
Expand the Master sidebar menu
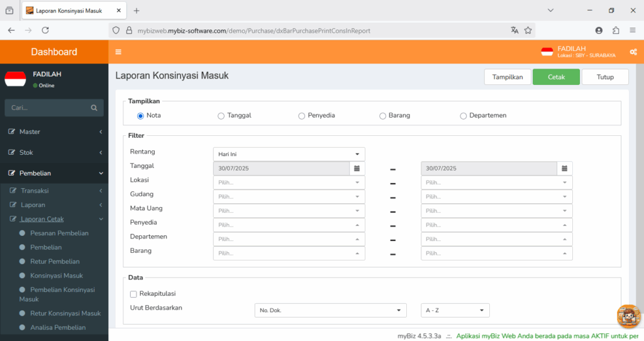tap(54, 132)
